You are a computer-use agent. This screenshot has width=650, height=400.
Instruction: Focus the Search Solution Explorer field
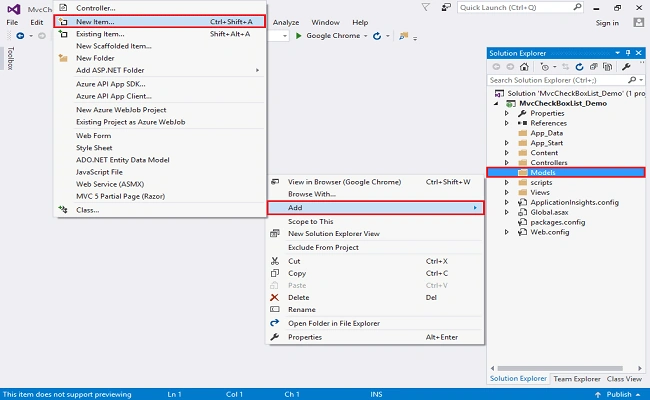coord(565,80)
